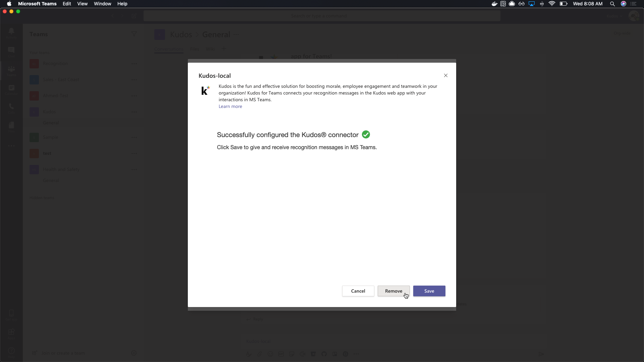Open the Learn more link
The image size is (644, 362).
(230, 106)
